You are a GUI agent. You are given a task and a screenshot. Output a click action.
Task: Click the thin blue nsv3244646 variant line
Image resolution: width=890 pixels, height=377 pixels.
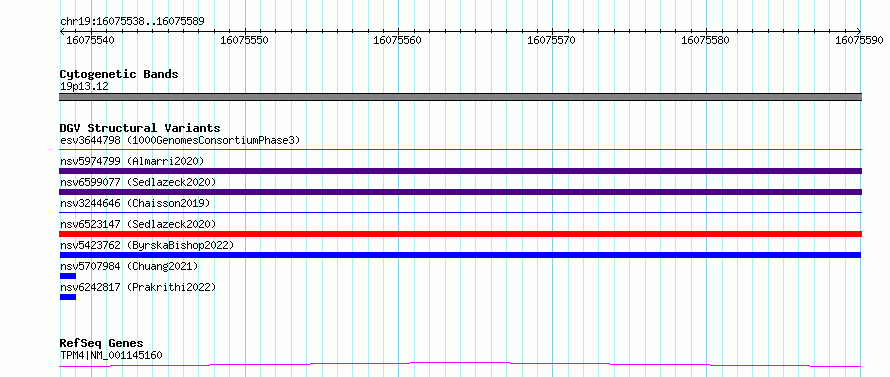pyautogui.click(x=460, y=213)
